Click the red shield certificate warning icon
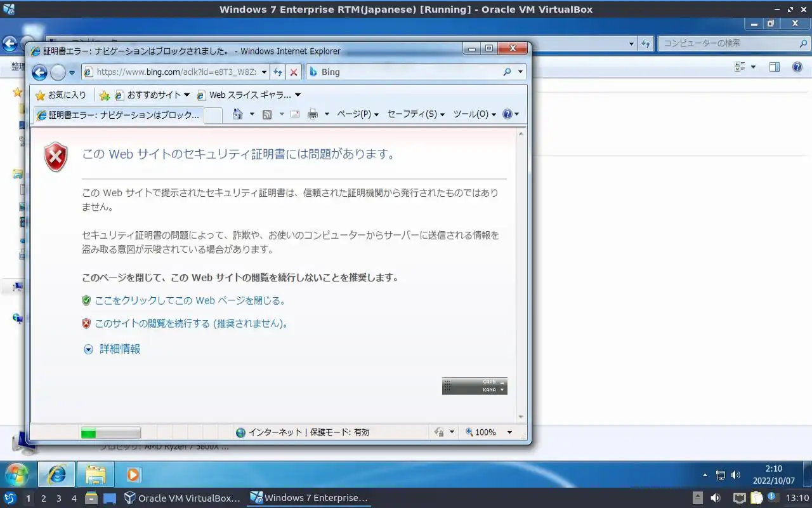The height and width of the screenshot is (508, 812). 56,157
